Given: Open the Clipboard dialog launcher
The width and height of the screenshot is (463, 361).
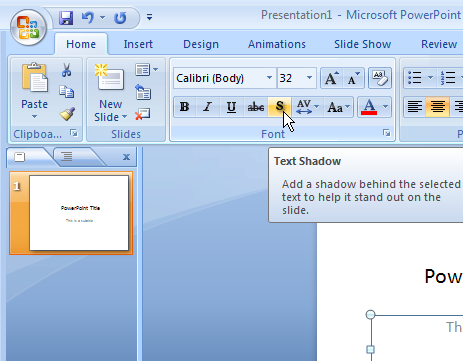Looking at the screenshot, I should pyautogui.click(x=74, y=133).
